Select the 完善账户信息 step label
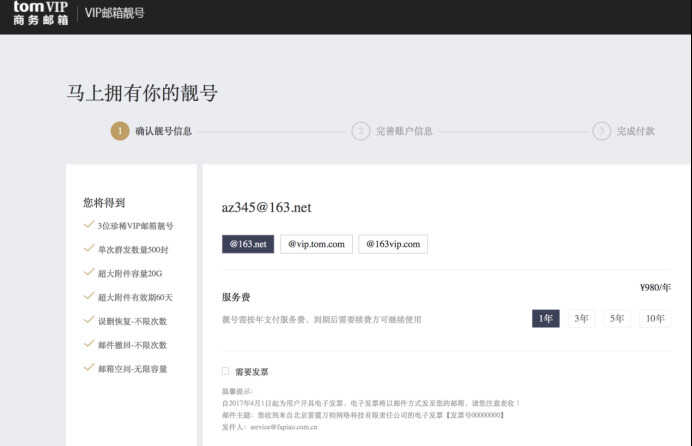This screenshot has width=692, height=446. pos(404,131)
